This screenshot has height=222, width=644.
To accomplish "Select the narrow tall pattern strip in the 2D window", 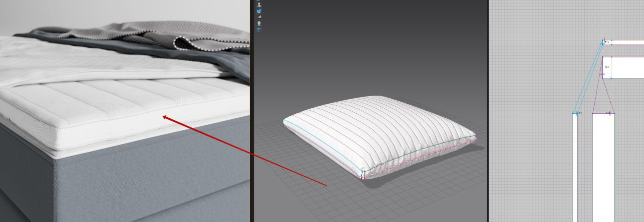I will [x=575, y=168].
